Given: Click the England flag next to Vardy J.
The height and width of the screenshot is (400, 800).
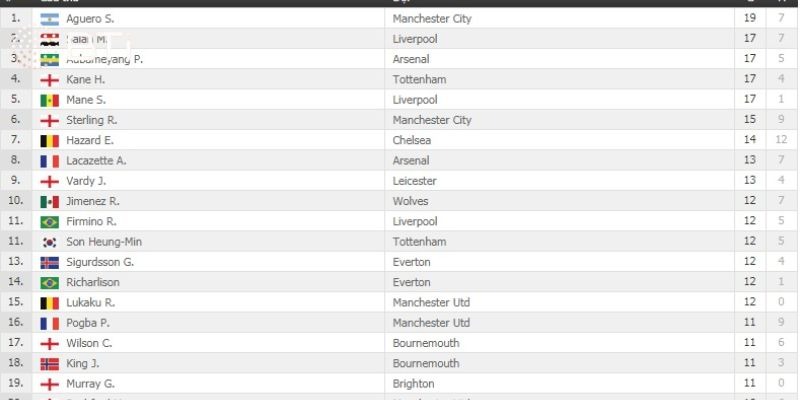Looking at the screenshot, I should [x=49, y=181].
